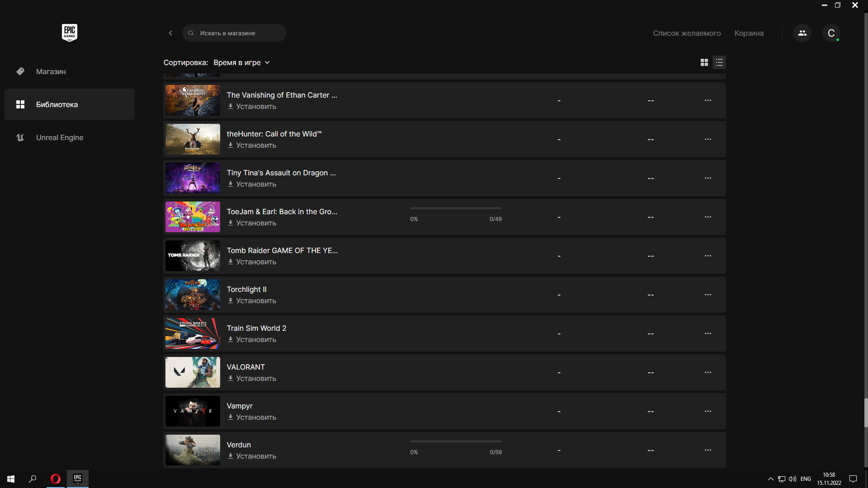Open Unreal Engine section
Image resolution: width=868 pixels, height=488 pixels.
[69, 137]
